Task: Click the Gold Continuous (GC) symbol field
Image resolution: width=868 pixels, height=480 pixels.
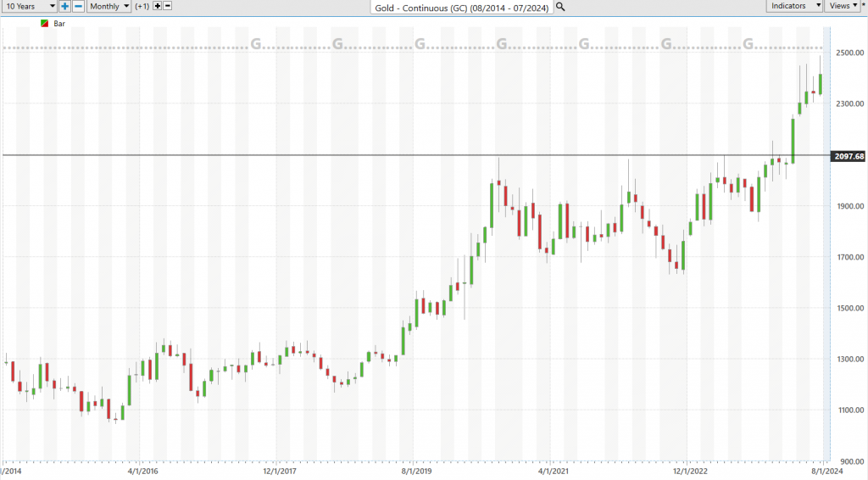Action: click(x=462, y=8)
